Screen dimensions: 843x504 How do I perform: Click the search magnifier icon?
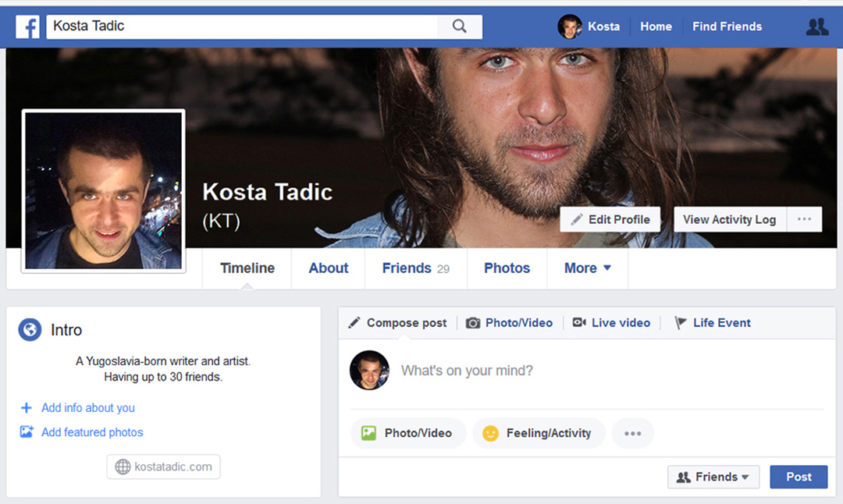tap(460, 27)
